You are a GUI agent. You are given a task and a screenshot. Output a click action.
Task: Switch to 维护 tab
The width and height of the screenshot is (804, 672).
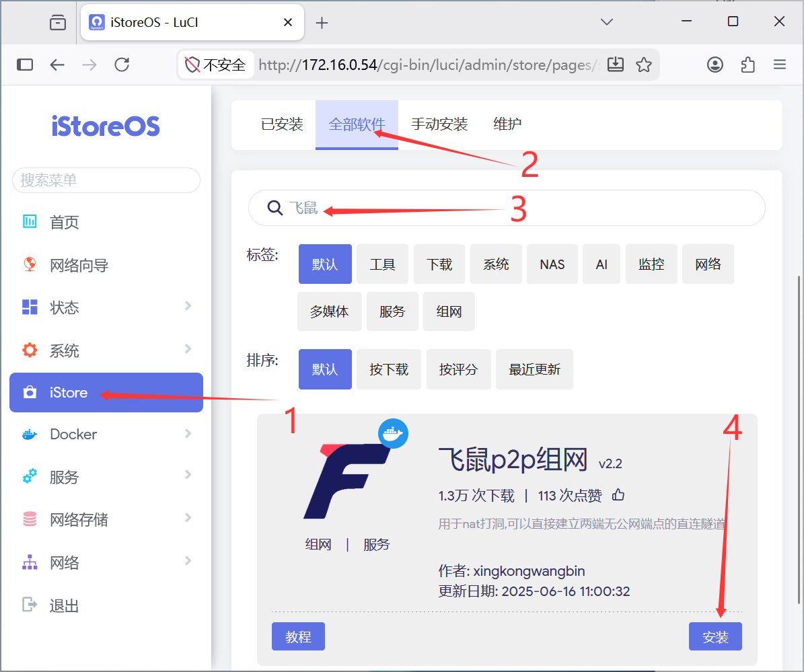(x=507, y=124)
